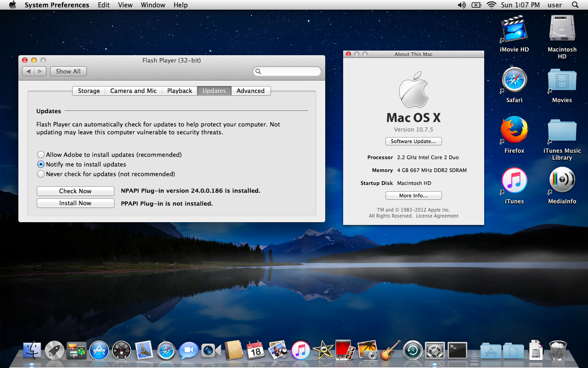The image size is (588, 368).
Task: Open Preview icon in the Dock
Action: coord(278,351)
